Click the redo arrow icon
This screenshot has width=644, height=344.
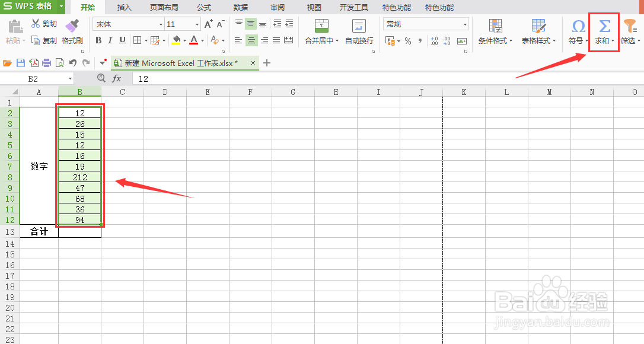point(86,63)
